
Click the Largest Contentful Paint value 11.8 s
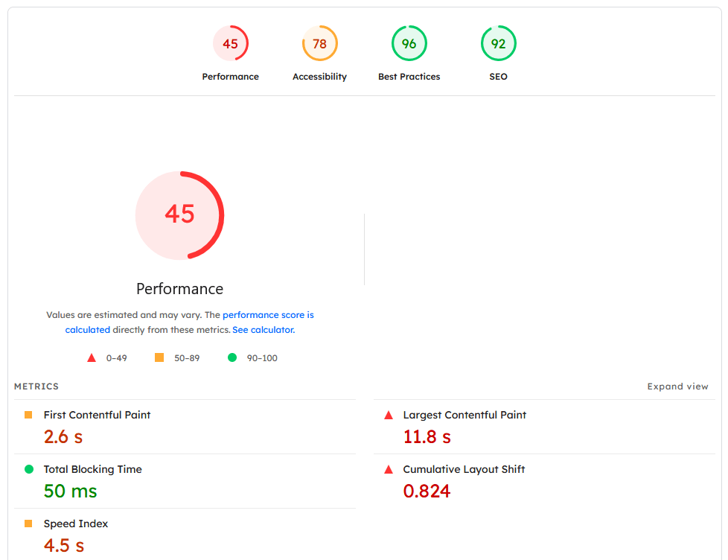click(x=427, y=437)
